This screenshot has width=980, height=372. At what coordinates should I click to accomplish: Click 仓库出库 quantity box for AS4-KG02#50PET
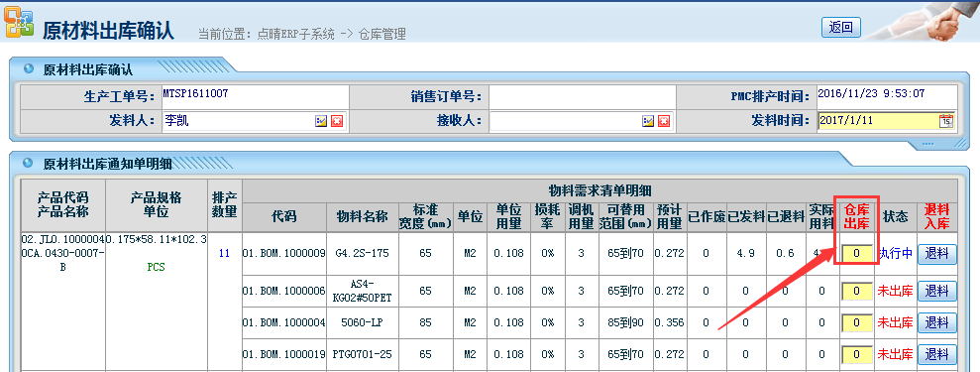click(x=857, y=291)
